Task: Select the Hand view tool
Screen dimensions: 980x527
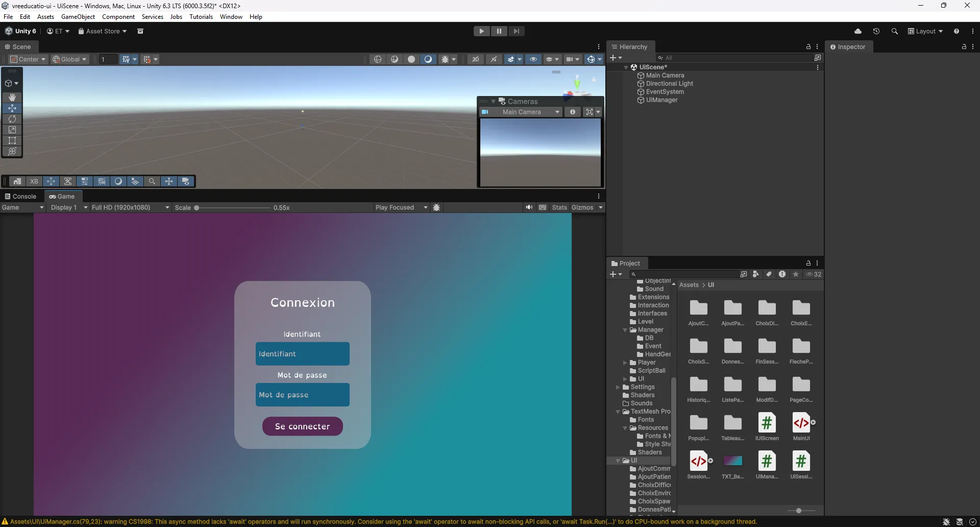Action: coord(12,97)
